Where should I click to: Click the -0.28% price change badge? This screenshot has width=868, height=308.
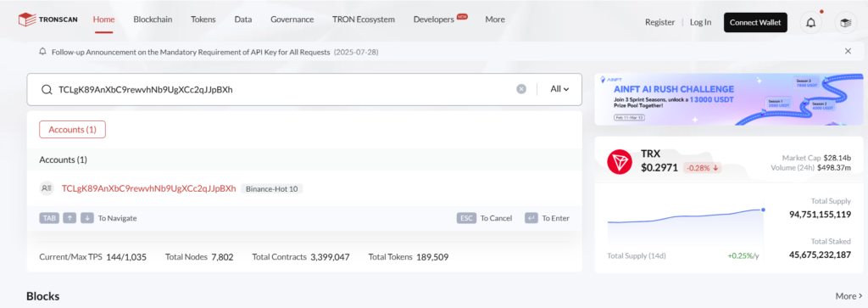coord(703,168)
